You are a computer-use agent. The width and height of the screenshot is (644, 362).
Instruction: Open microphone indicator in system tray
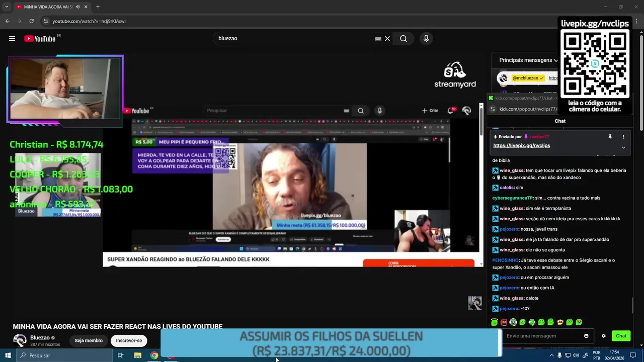[x=559, y=355]
